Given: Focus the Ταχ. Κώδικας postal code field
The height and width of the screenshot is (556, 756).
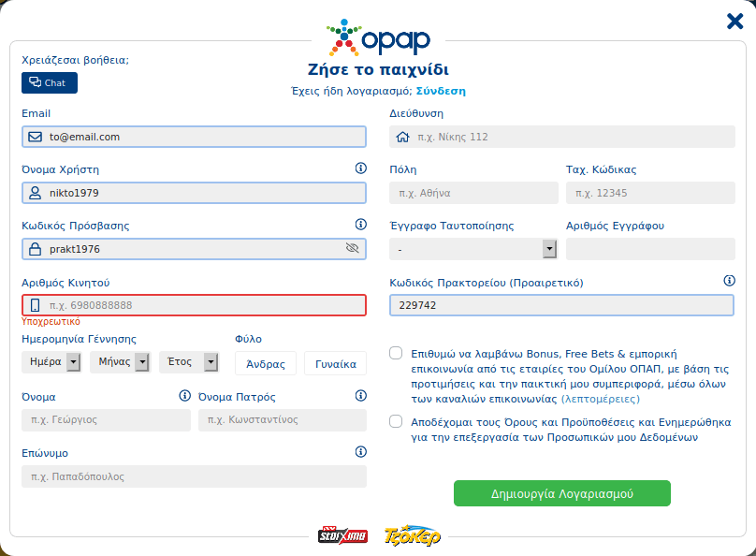Looking at the screenshot, I should (650, 193).
